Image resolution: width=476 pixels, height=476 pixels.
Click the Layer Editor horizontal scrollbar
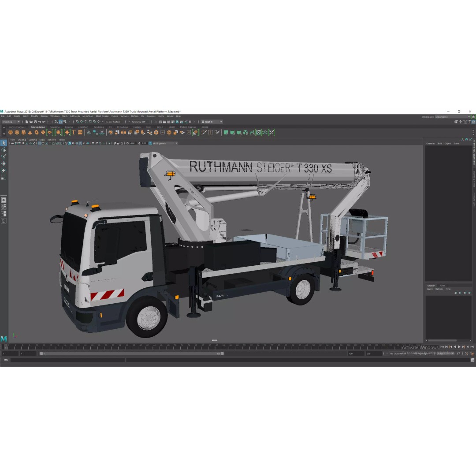coord(442,340)
